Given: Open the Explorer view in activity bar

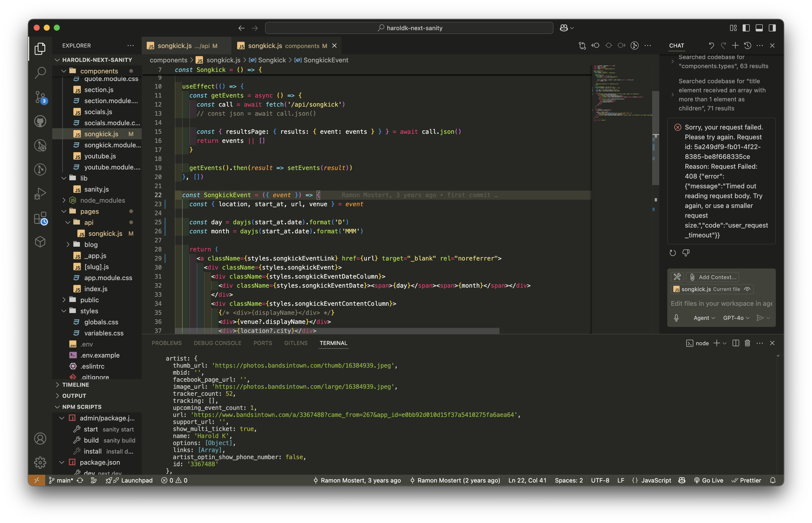Looking at the screenshot, I should point(40,49).
